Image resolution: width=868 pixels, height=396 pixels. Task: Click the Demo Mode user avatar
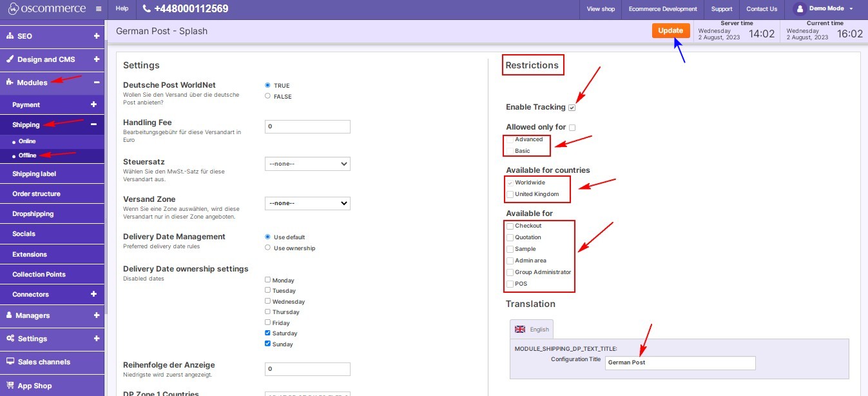coord(800,9)
